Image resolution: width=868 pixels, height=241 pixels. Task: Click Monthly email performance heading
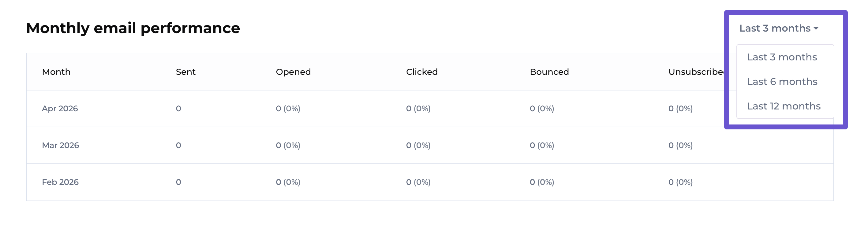133,28
